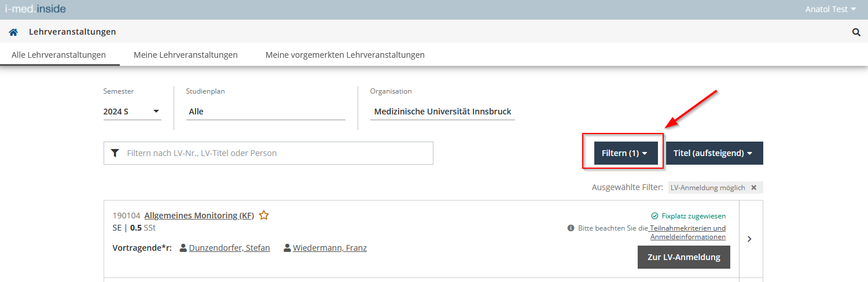Open Teilnahmekriterien und Anmeldeinformationen link
868x282 pixels.
pos(687,232)
